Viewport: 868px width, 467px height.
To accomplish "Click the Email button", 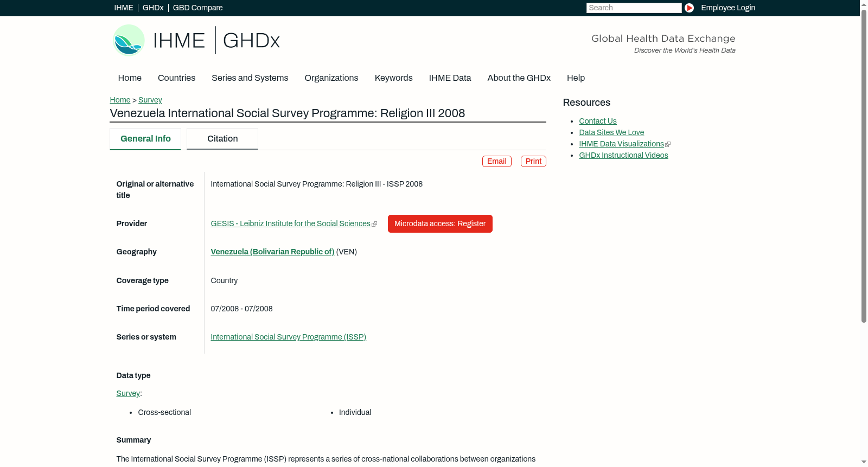I will (497, 162).
